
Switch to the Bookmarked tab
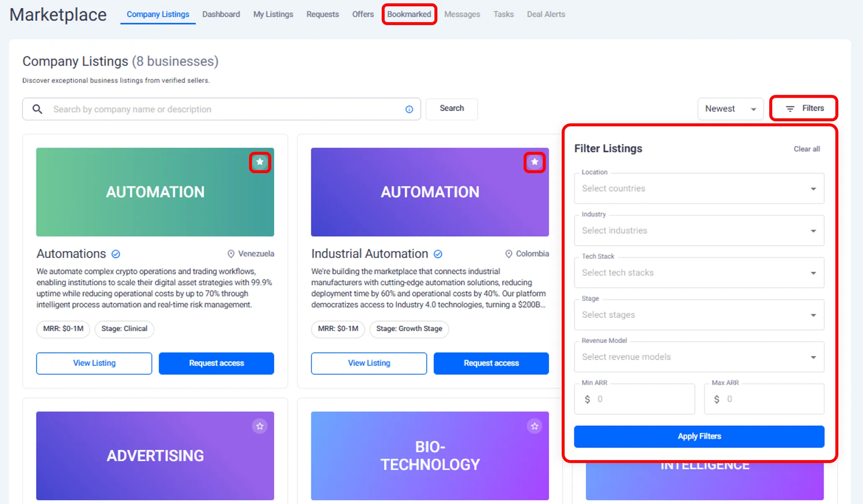pos(409,14)
